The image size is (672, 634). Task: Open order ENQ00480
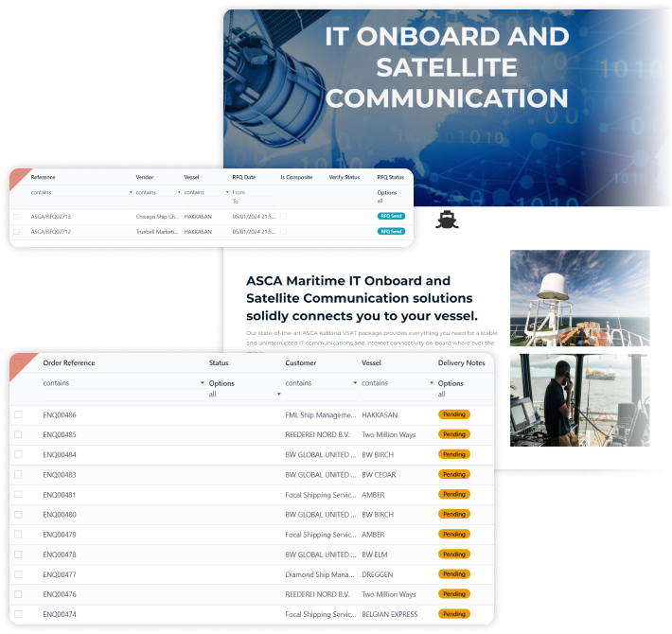click(x=60, y=515)
